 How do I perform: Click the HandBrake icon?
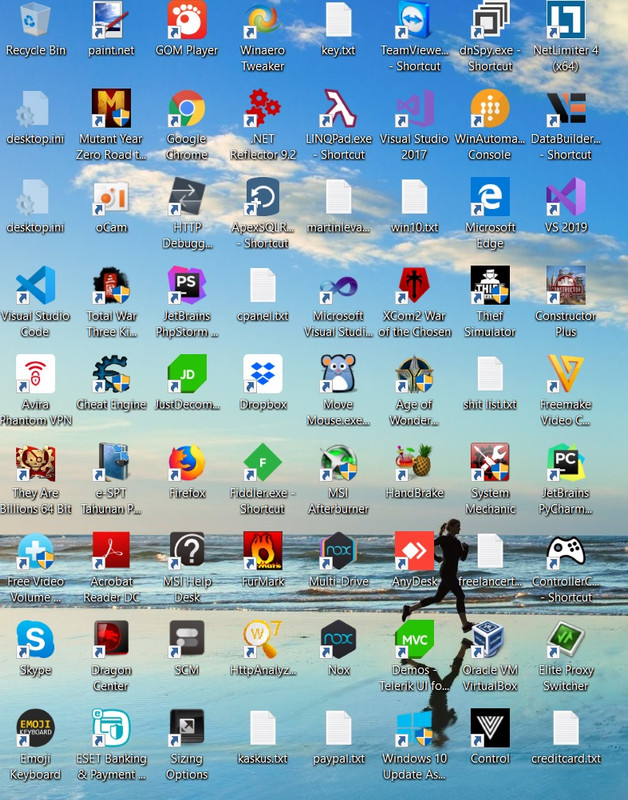[x=414, y=462]
